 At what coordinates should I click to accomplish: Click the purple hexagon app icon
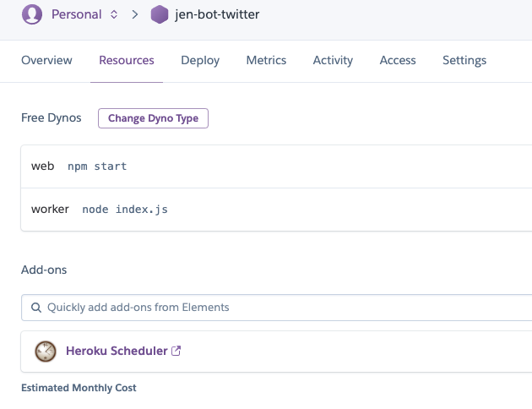(160, 14)
